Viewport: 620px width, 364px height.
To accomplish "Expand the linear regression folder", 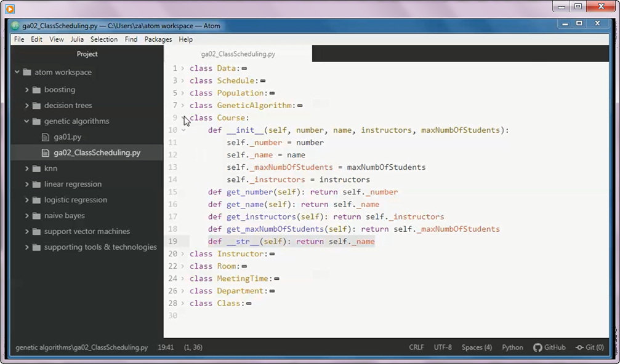I will (x=27, y=184).
